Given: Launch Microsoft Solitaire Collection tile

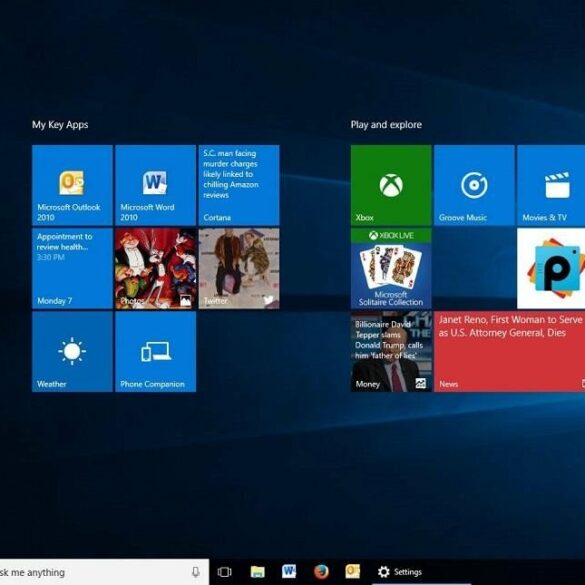Looking at the screenshot, I should [x=391, y=269].
